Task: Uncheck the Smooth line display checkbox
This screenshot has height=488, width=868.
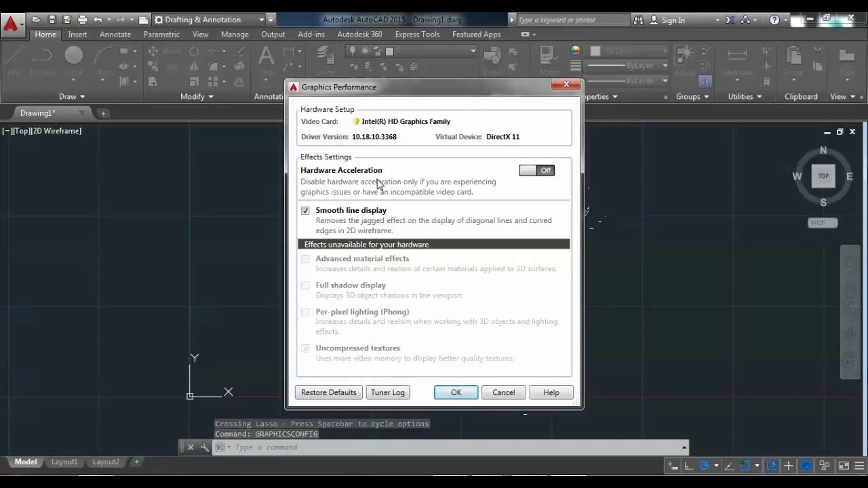Action: [x=305, y=211]
